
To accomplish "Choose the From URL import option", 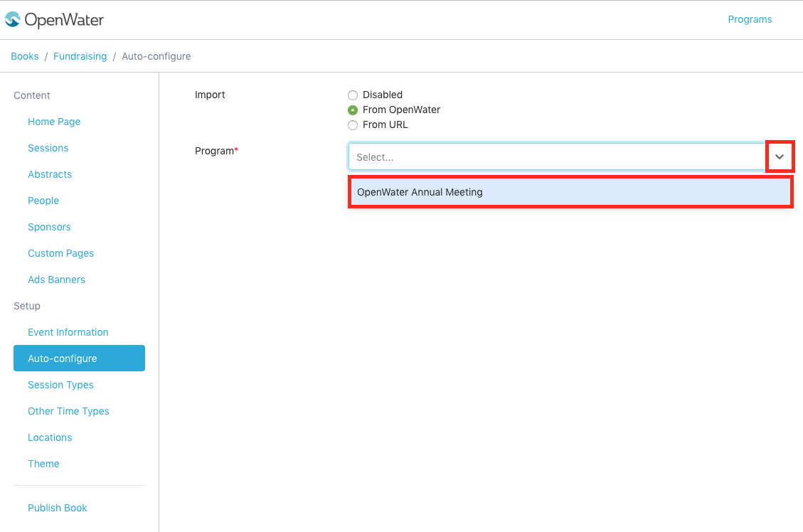I will [x=352, y=125].
